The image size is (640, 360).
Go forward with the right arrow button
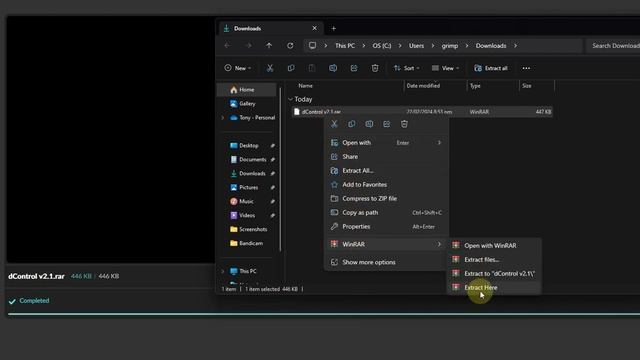tap(248, 46)
